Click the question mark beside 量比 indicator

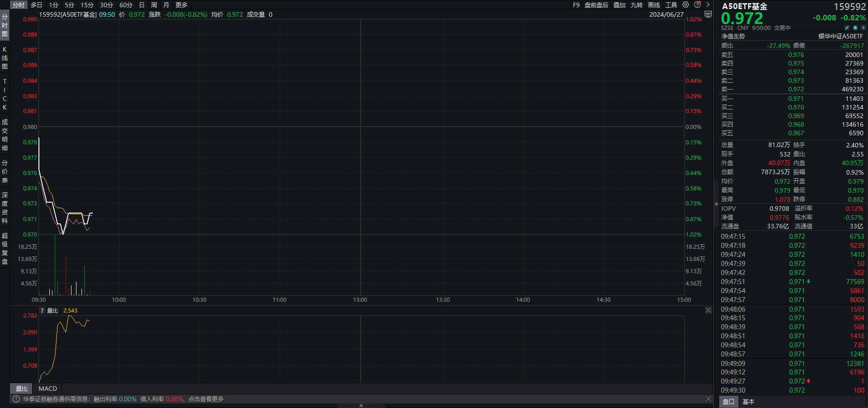tap(42, 311)
